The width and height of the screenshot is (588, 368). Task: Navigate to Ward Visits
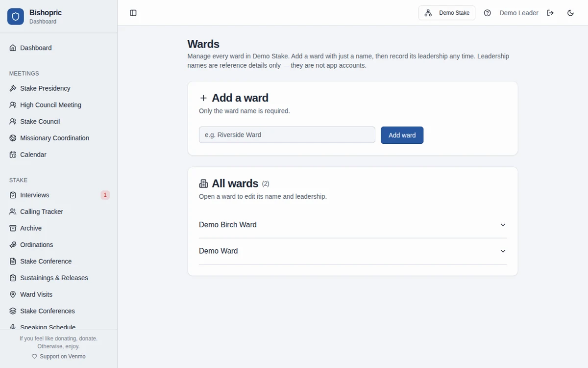coord(59,294)
